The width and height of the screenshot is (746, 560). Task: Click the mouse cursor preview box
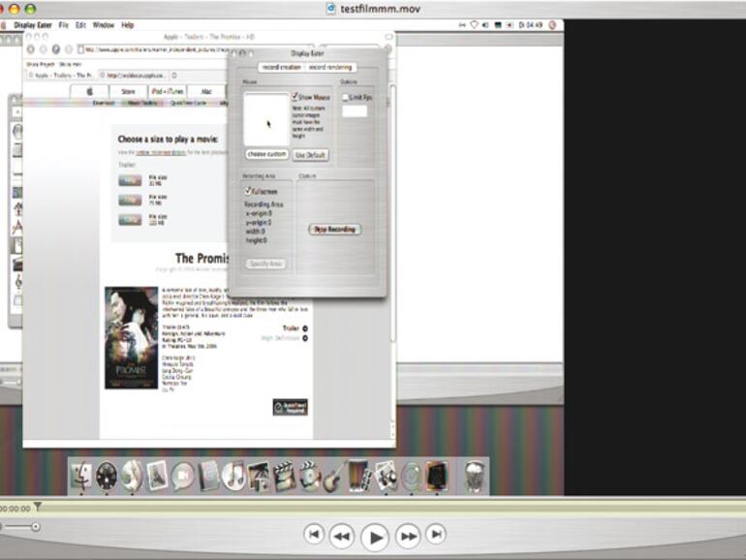[266, 119]
